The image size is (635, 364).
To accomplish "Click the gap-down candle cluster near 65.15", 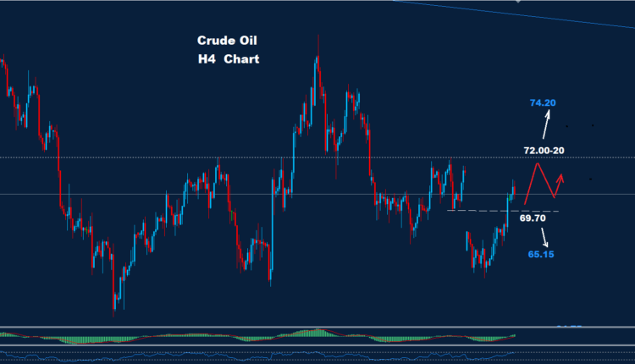I will pos(480,254).
